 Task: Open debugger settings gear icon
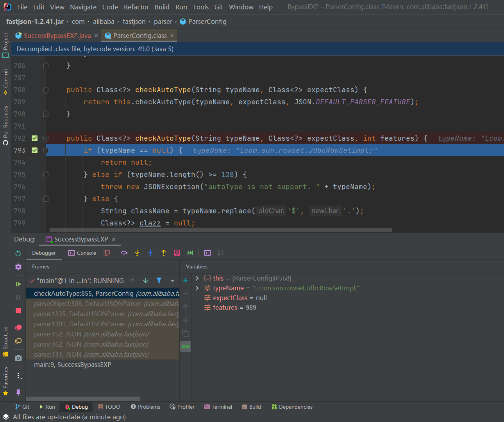tap(18, 267)
